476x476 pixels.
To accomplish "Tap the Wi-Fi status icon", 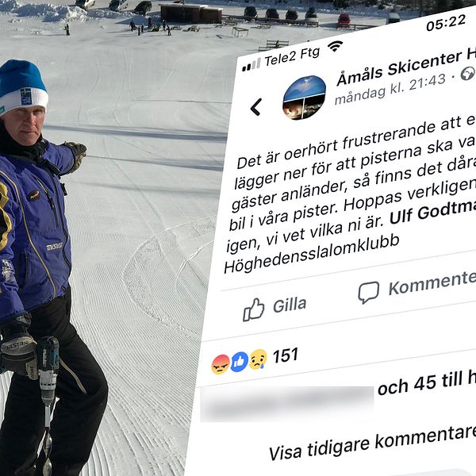I will click(x=335, y=46).
